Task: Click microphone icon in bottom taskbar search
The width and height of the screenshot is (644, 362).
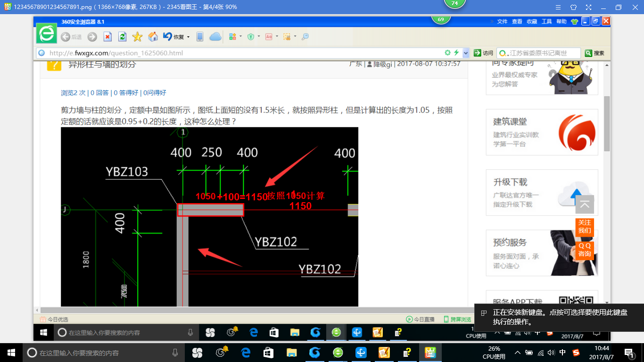Action: coord(175,353)
